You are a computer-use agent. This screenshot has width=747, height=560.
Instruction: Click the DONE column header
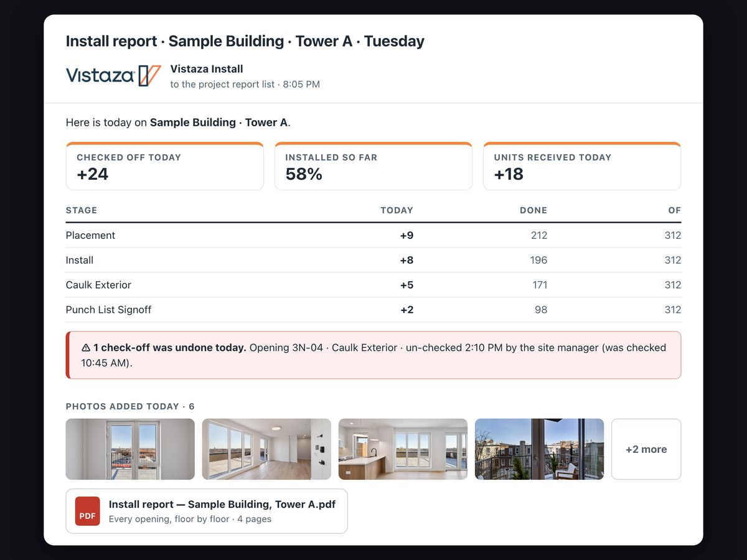point(533,210)
